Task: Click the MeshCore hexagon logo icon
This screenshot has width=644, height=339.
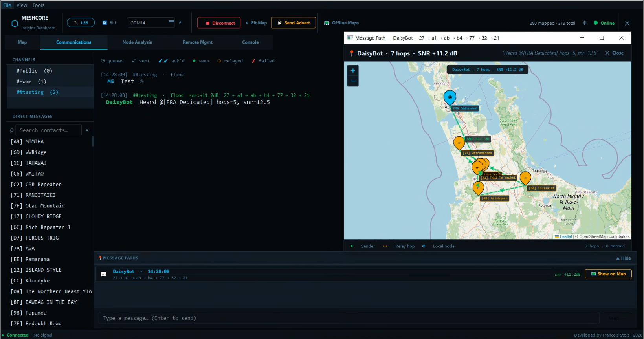Action: tap(15, 23)
